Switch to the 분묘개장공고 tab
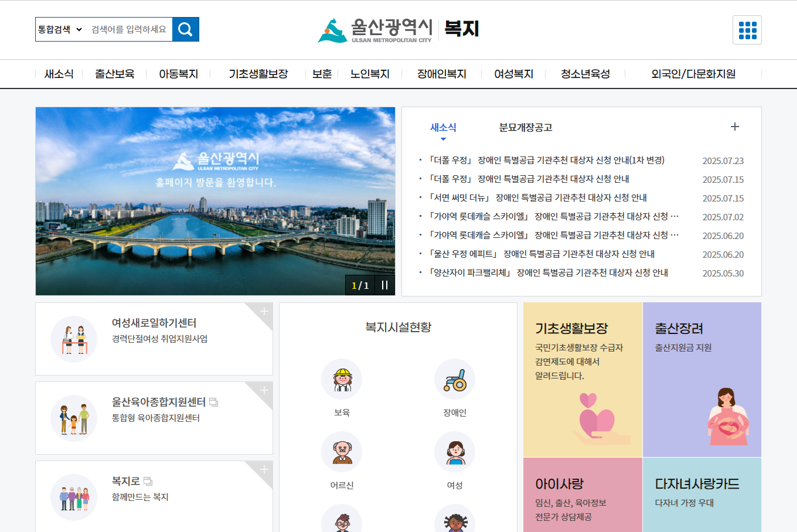This screenshot has height=532, width=797. pyautogui.click(x=526, y=127)
